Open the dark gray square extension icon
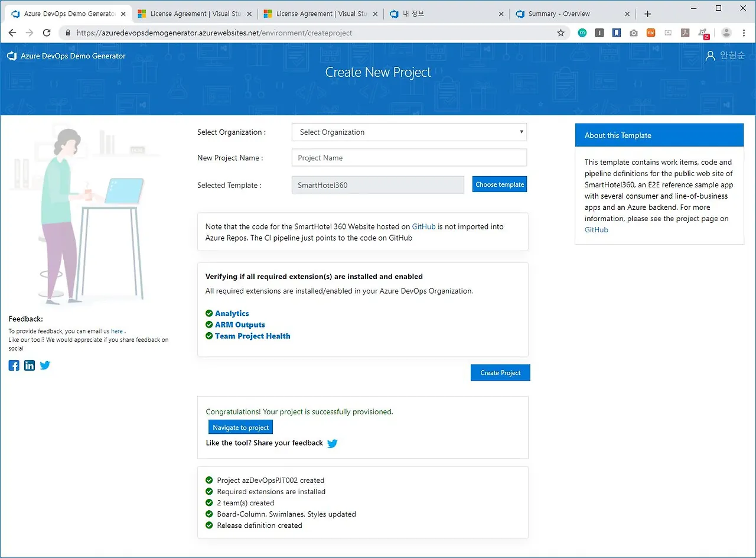This screenshot has height=558, width=756. [599, 33]
